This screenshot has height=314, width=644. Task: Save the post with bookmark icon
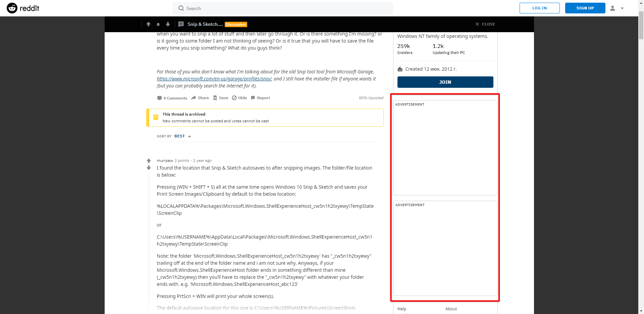pyautogui.click(x=220, y=98)
